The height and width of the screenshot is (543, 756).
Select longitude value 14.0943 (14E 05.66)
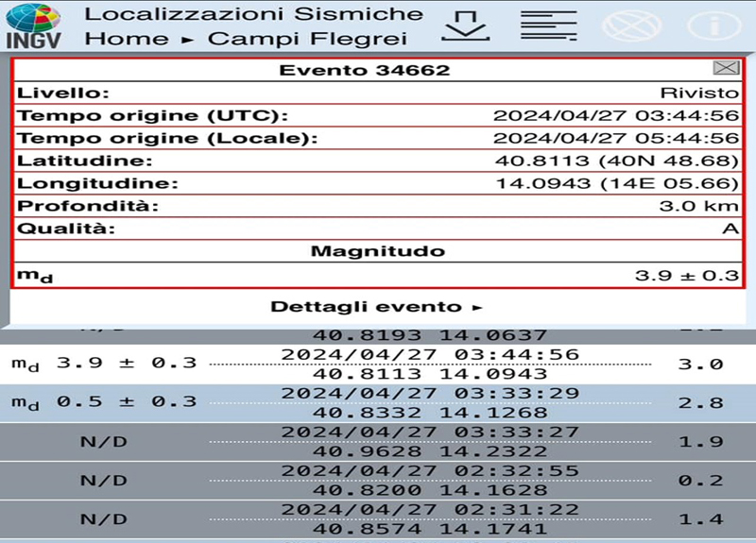(617, 183)
